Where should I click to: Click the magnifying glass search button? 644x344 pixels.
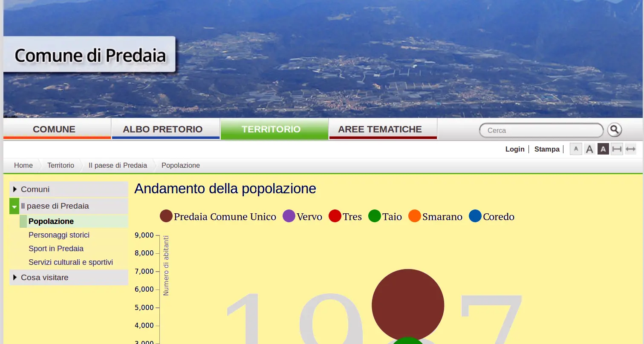(x=614, y=130)
